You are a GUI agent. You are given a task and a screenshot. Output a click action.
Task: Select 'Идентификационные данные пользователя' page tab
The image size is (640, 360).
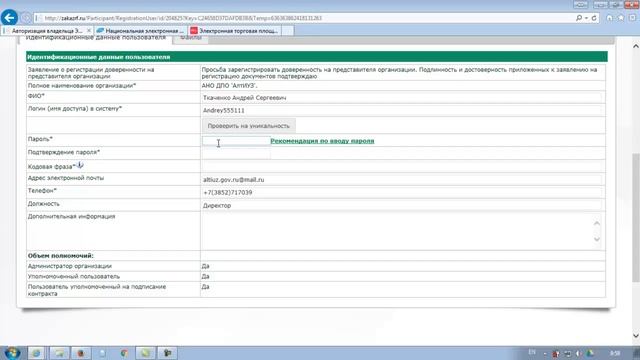pos(96,38)
